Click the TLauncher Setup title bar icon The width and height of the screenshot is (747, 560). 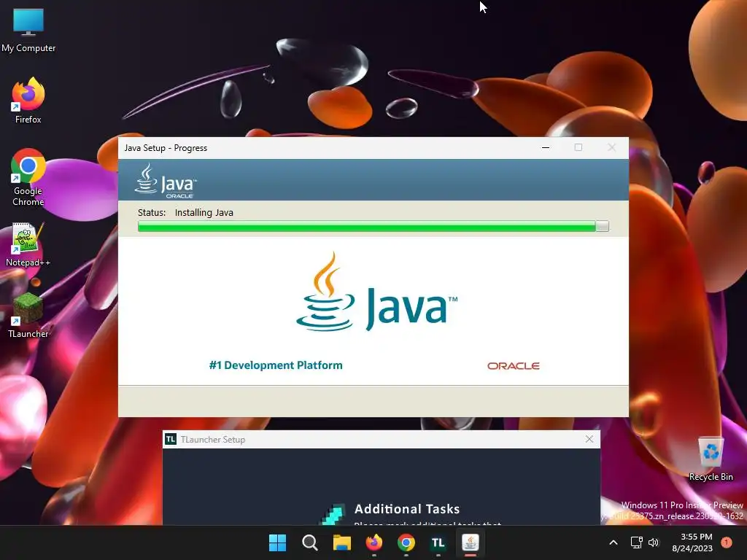pyautogui.click(x=171, y=439)
